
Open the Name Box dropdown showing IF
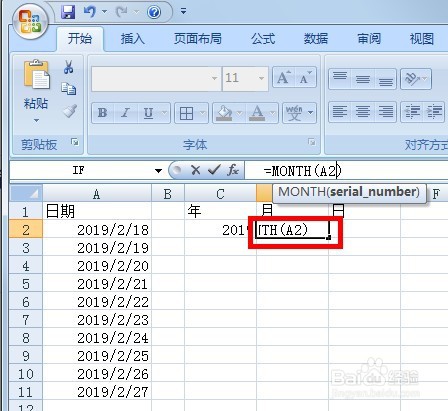[158, 171]
